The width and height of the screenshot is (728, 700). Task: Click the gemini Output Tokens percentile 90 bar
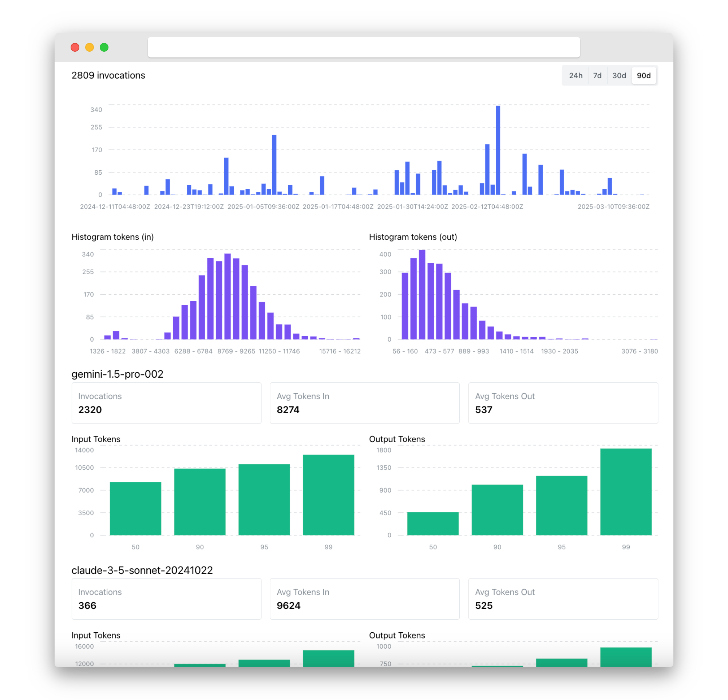(x=497, y=510)
